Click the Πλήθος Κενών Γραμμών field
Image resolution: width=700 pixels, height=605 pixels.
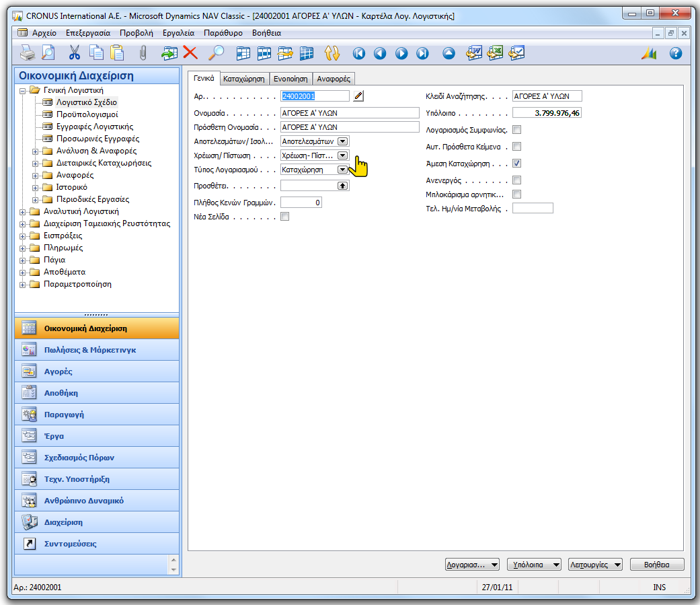pos(301,203)
